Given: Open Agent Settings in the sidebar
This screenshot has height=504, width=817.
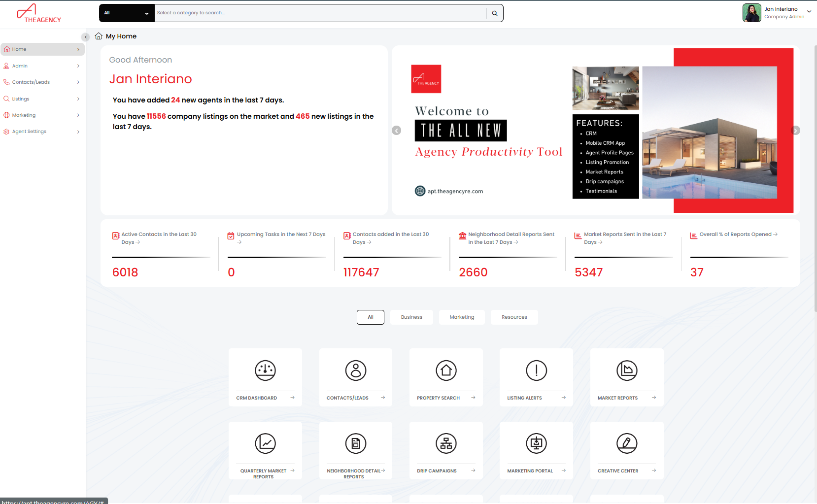Looking at the screenshot, I should tap(42, 132).
